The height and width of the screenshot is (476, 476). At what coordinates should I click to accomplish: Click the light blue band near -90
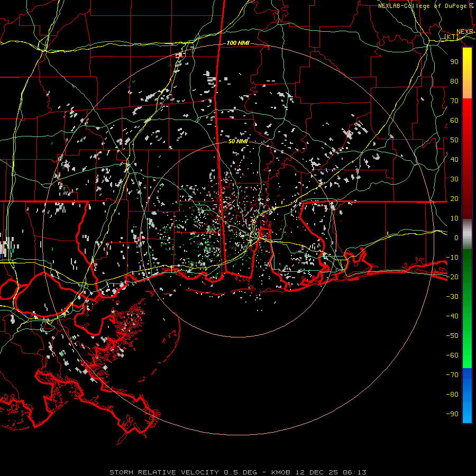coord(467,413)
